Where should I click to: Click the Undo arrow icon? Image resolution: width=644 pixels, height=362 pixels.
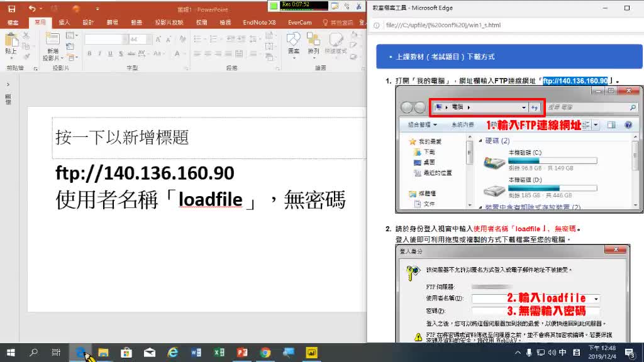(31, 9)
